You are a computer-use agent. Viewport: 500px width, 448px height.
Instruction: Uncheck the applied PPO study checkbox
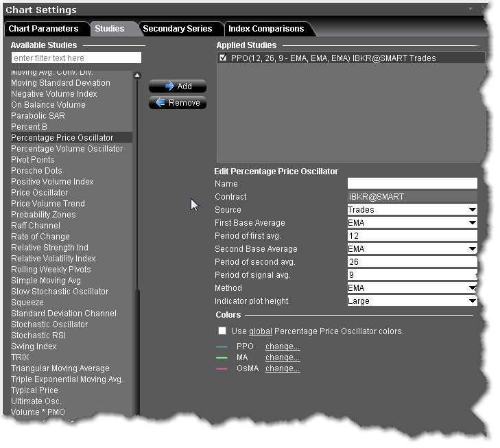pyautogui.click(x=222, y=59)
